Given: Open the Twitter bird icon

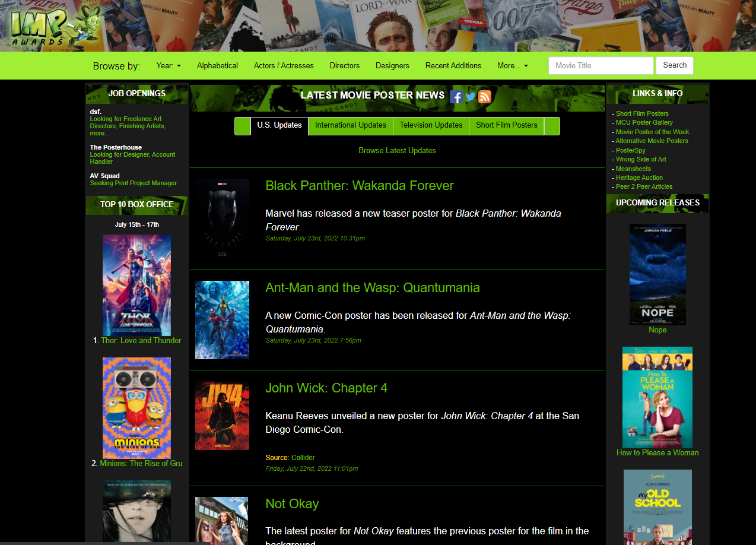Looking at the screenshot, I should tap(471, 97).
